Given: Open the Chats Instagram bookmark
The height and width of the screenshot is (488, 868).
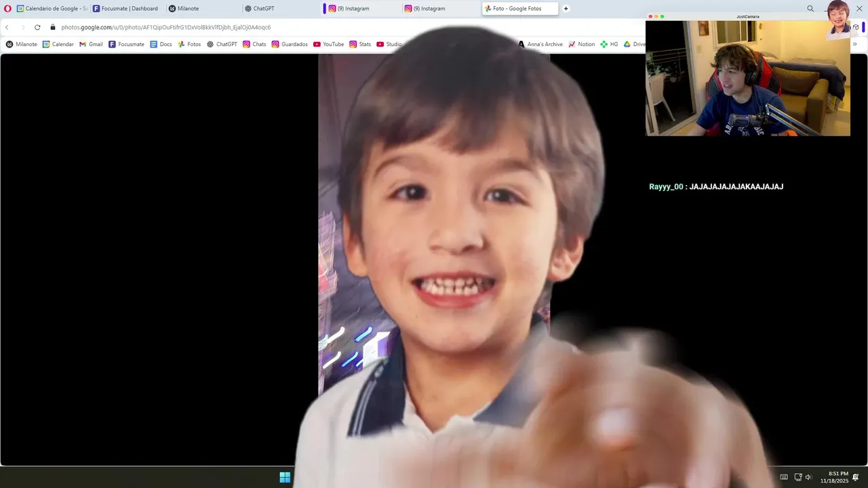Looking at the screenshot, I should click(254, 44).
